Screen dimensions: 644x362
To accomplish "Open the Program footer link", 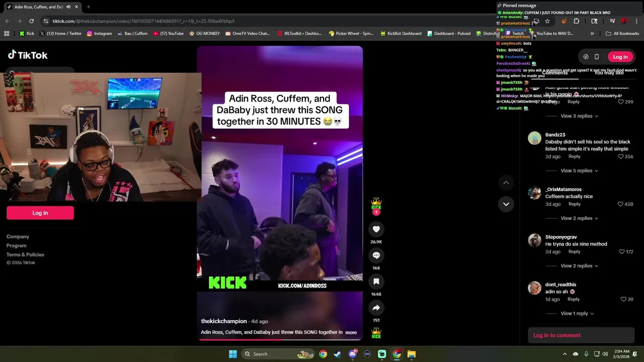I will [17, 246].
